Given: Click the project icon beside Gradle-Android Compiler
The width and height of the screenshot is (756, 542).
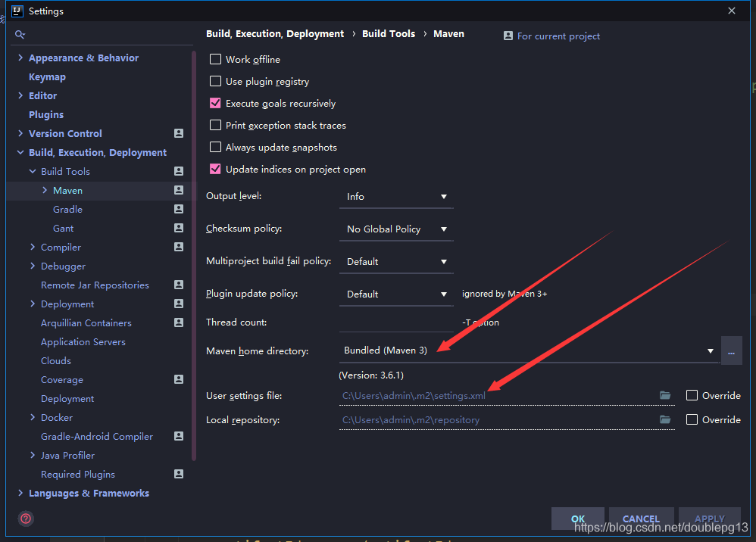Looking at the screenshot, I should (x=179, y=436).
